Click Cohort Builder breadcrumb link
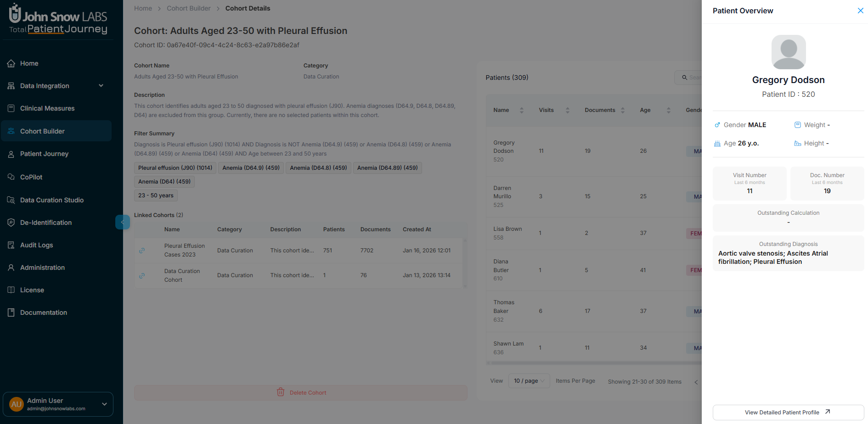868x424 pixels. pyautogui.click(x=188, y=8)
